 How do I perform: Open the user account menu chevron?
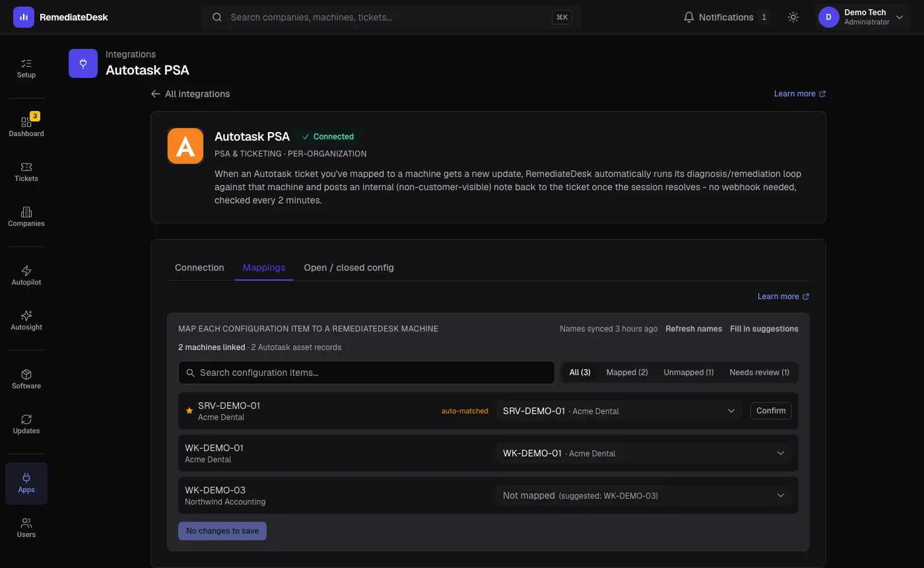point(900,17)
